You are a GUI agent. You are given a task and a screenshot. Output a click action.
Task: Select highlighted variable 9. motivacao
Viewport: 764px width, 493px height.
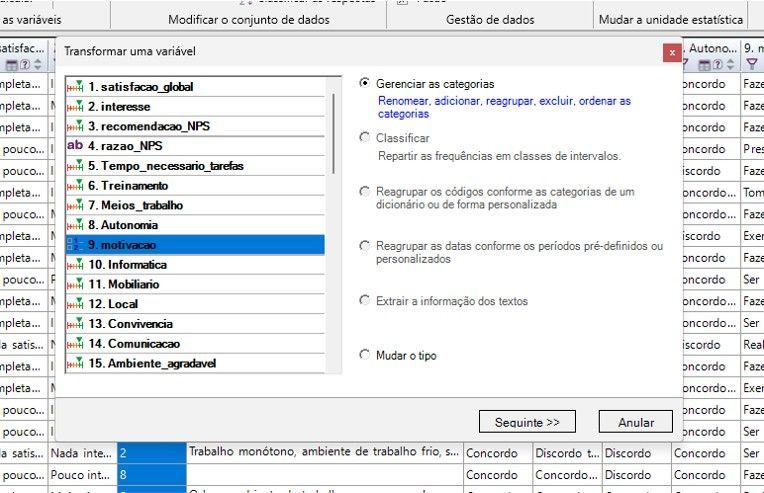[195, 245]
